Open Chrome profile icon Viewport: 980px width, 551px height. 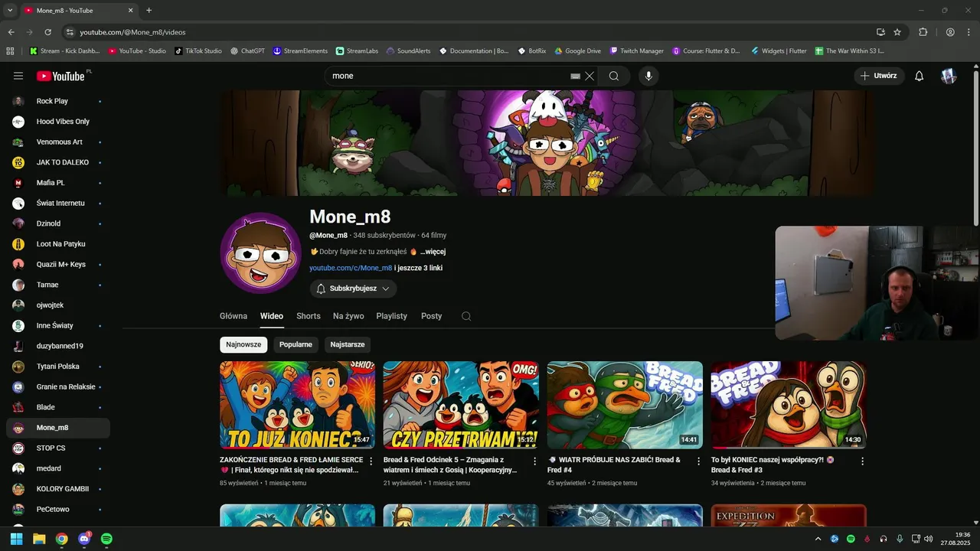click(x=950, y=32)
